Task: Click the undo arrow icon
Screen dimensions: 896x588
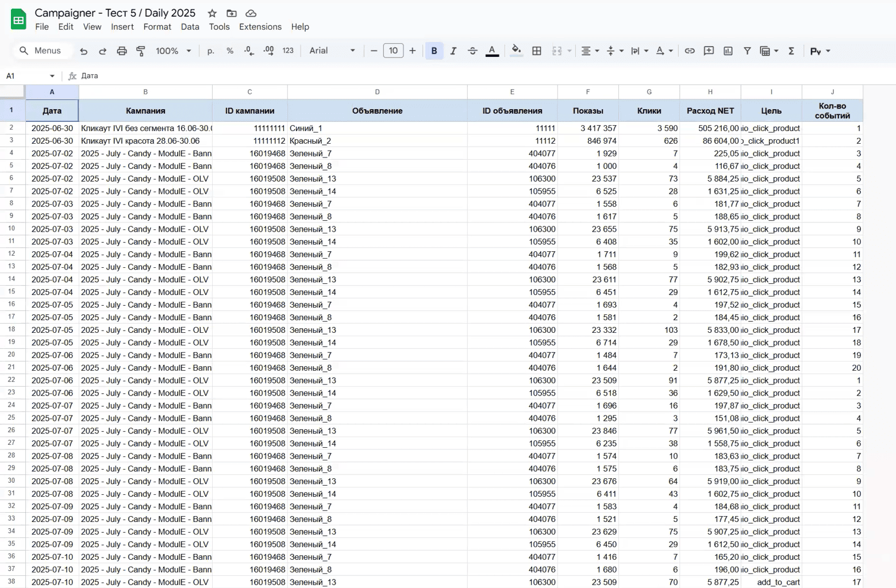Action: 84,51
